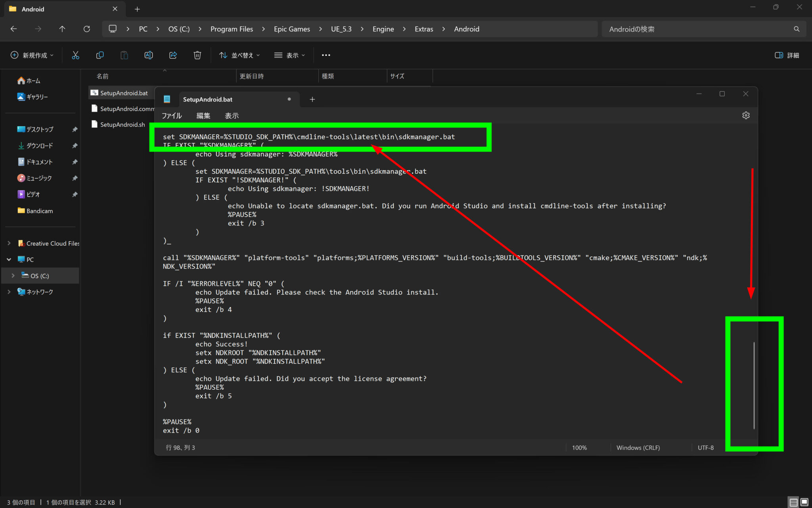Click the back navigation arrow
The height and width of the screenshot is (508, 812).
14,29
